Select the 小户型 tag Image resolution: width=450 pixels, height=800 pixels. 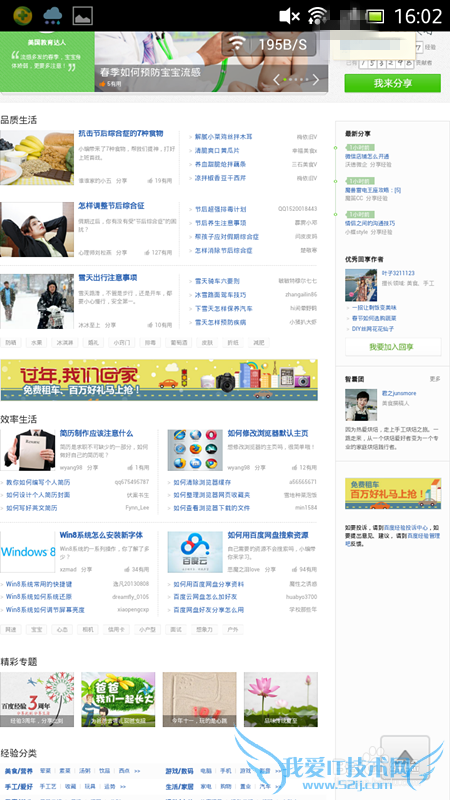tap(146, 630)
